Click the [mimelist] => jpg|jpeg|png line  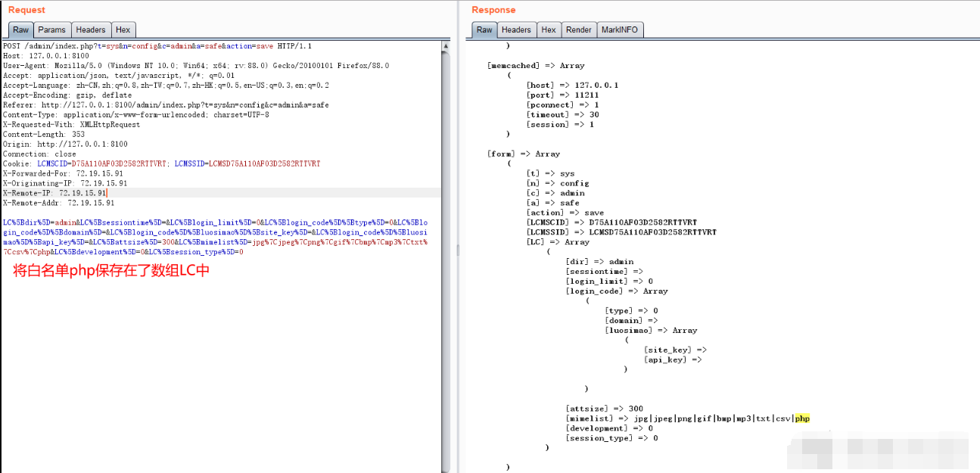[x=687, y=419]
